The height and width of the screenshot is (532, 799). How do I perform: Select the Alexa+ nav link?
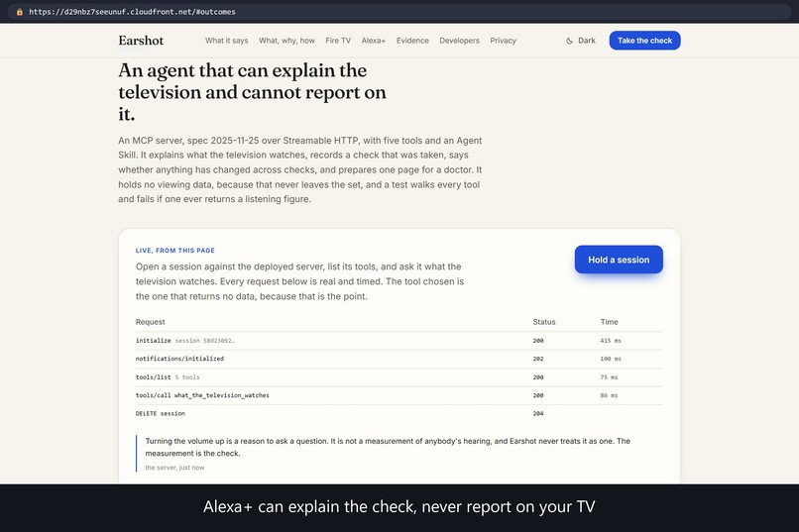(x=374, y=41)
